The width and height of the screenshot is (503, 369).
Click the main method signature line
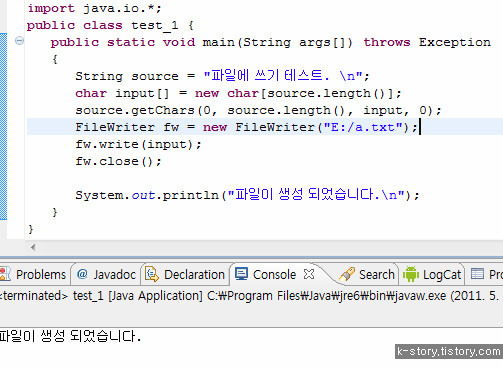(270, 42)
